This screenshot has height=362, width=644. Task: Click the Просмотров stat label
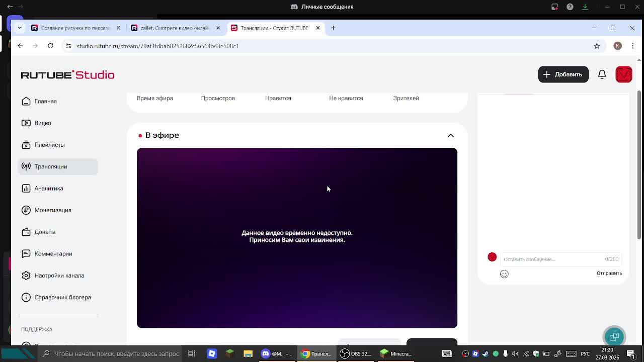coord(218,98)
